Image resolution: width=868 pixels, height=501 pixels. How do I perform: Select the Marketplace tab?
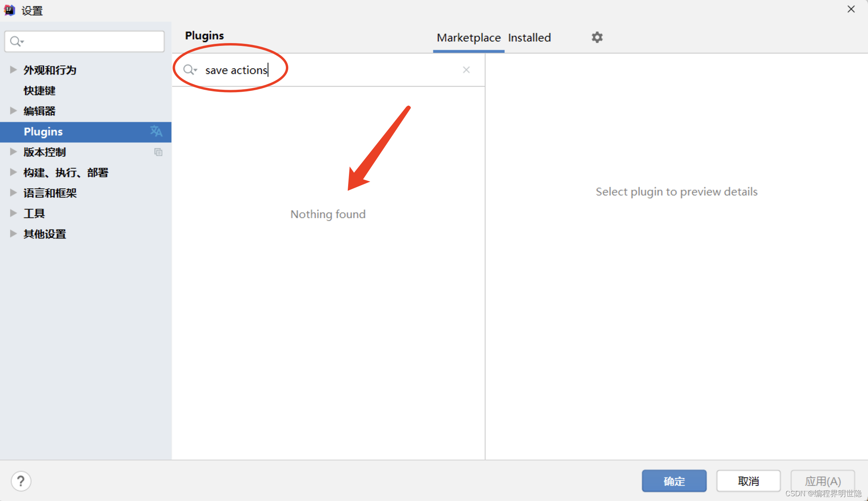pos(468,38)
